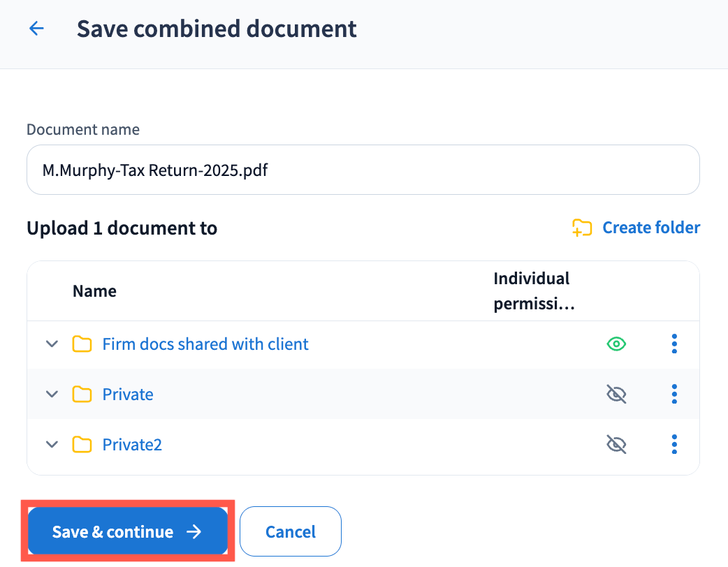Toggle the green eye visibility icon for Firm docs
The width and height of the screenshot is (728, 567).
point(616,344)
